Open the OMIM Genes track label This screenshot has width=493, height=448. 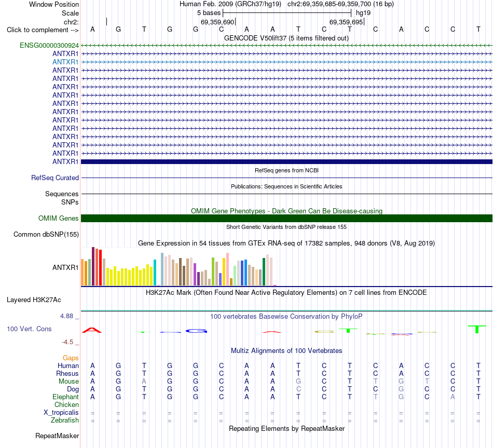pyautogui.click(x=58, y=219)
